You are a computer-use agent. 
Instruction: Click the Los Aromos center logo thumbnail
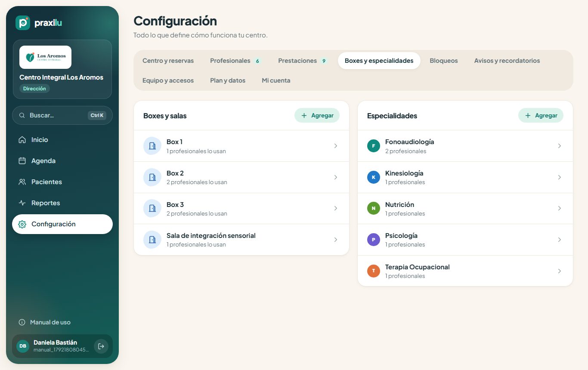tap(45, 57)
